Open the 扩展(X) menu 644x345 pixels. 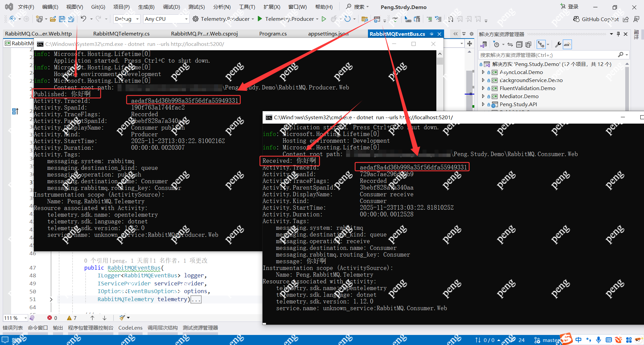(272, 7)
